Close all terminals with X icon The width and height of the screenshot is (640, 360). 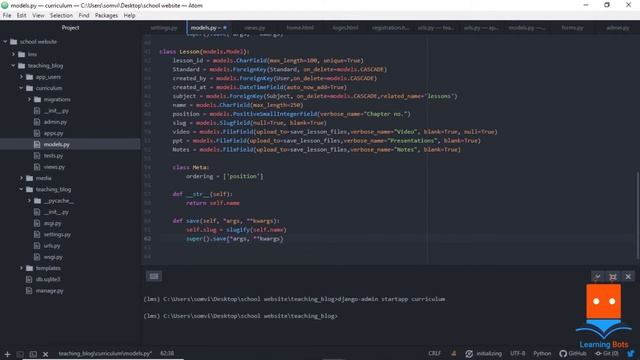tap(46, 354)
